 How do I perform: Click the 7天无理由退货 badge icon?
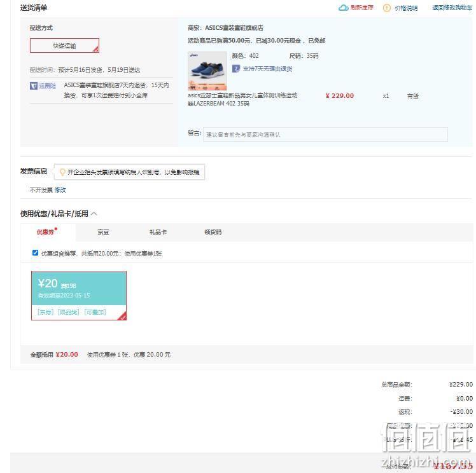coord(236,69)
